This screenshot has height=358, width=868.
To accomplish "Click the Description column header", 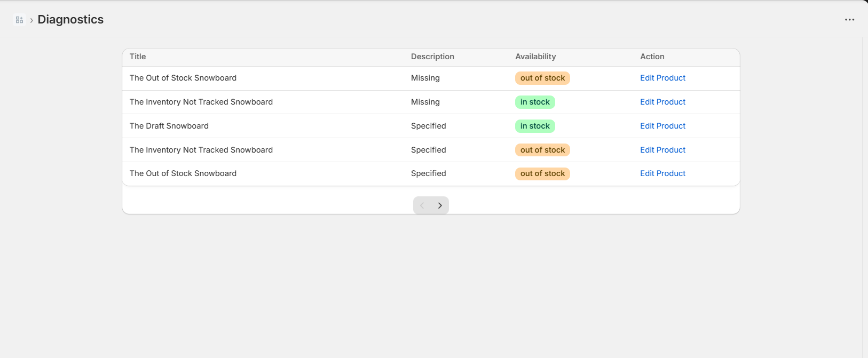I will [432, 57].
